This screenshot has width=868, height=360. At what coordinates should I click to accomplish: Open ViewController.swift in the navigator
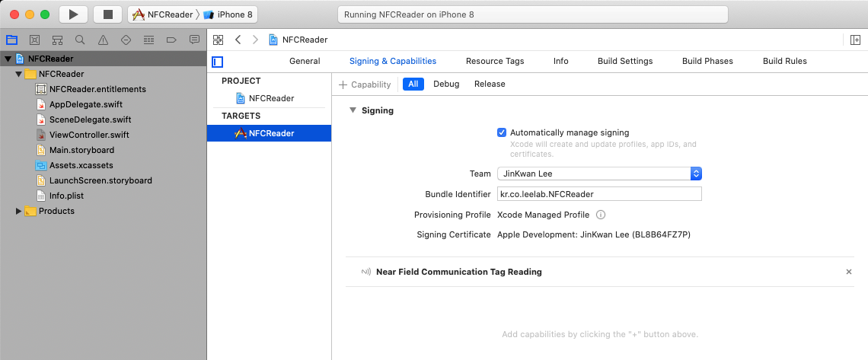click(x=88, y=135)
